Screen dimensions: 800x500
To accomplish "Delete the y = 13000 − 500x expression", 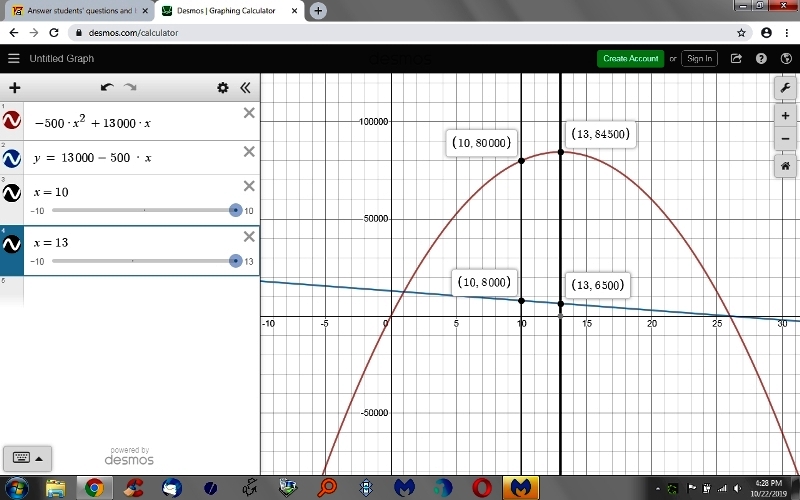I will [x=249, y=152].
